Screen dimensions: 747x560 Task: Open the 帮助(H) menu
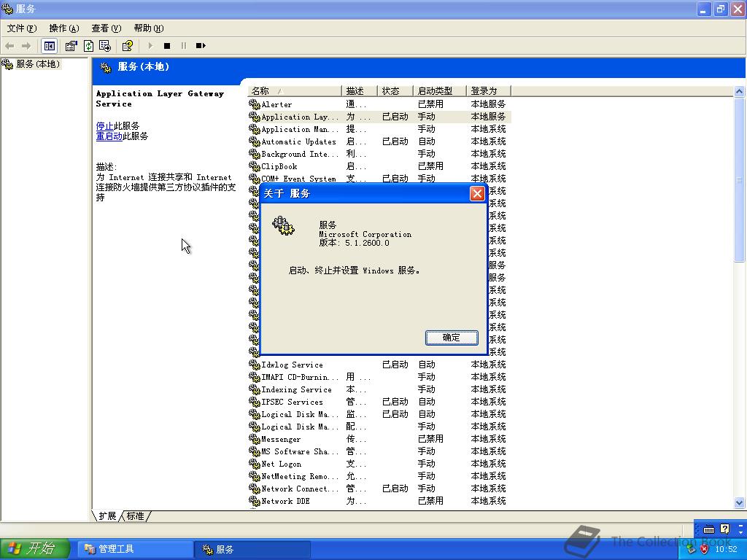point(149,28)
